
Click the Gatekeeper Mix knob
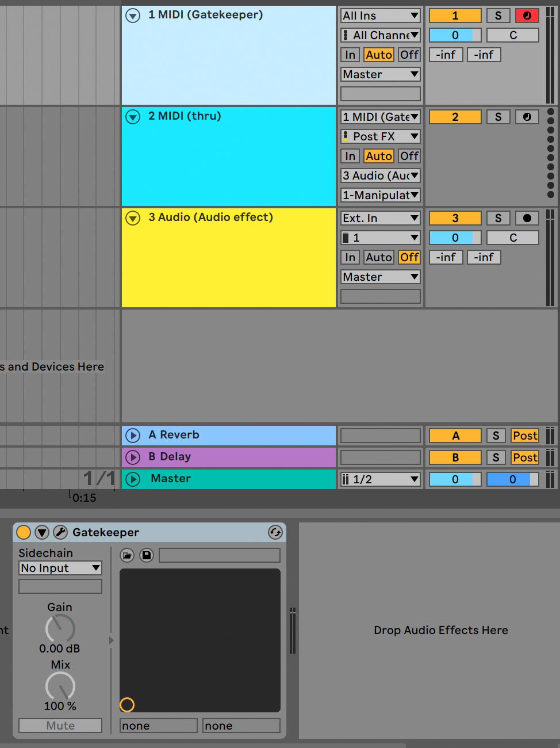coord(60,686)
